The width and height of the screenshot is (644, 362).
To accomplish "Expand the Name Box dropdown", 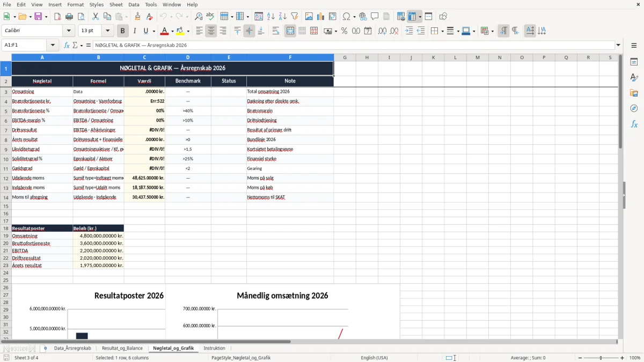I will 53,45.
